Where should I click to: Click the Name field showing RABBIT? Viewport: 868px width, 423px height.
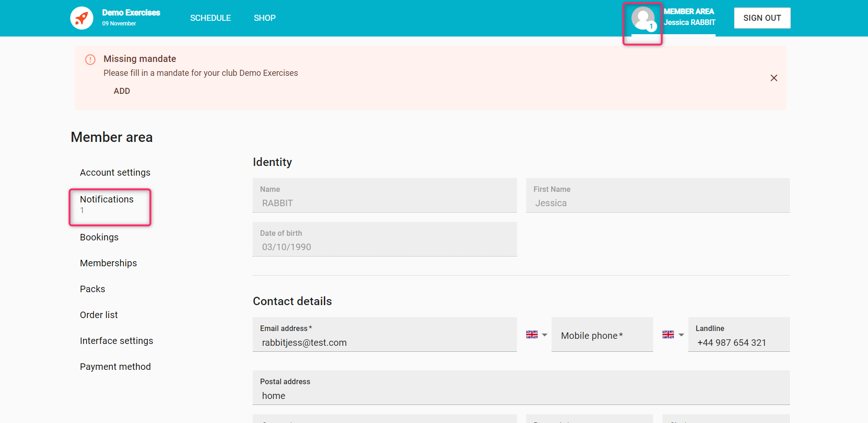pos(384,196)
